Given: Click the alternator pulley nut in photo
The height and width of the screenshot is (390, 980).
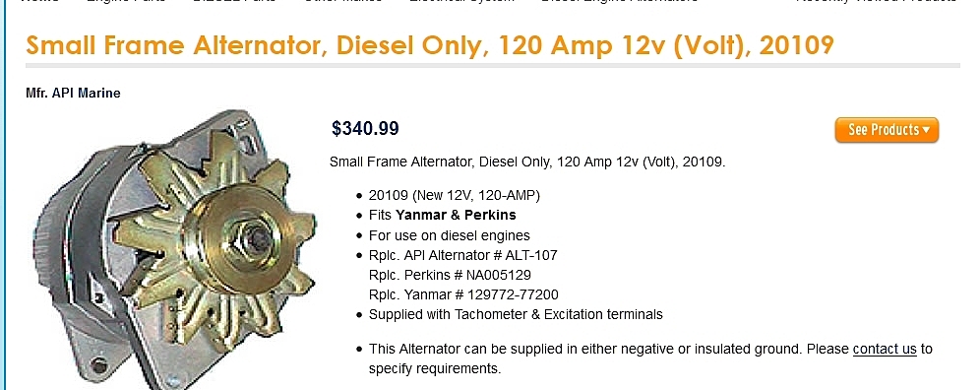Looking at the screenshot, I should (x=257, y=238).
